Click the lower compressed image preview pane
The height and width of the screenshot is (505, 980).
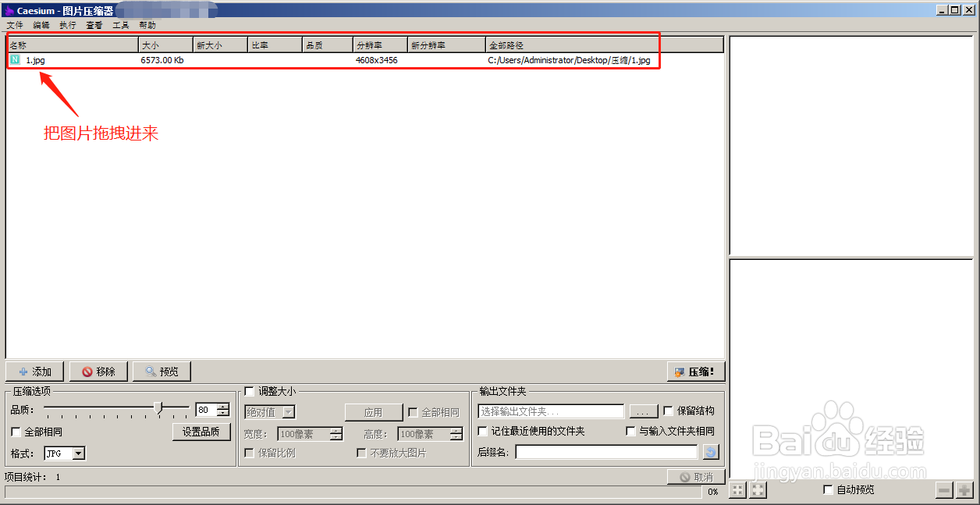[x=851, y=369]
